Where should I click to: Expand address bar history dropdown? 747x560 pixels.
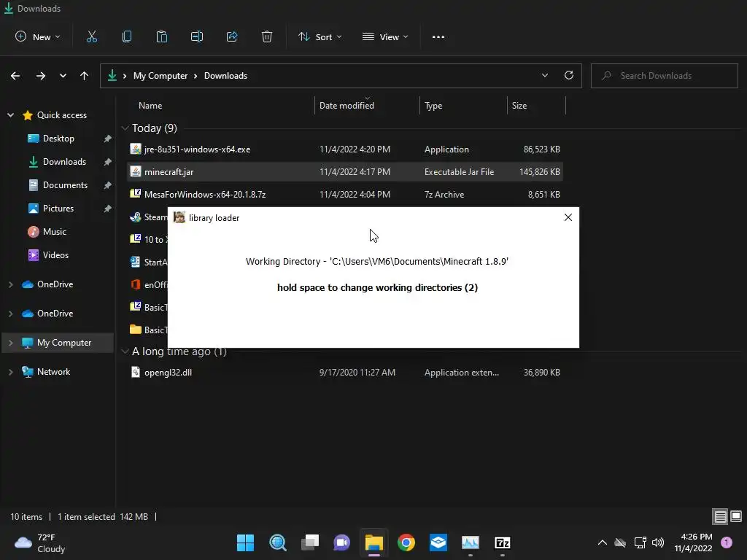[x=544, y=75]
